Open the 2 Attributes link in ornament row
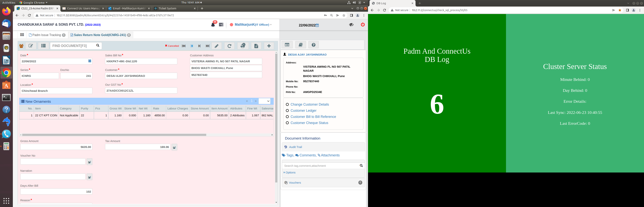Image resolution: width=644 pixels, height=207 pixels. click(x=237, y=115)
